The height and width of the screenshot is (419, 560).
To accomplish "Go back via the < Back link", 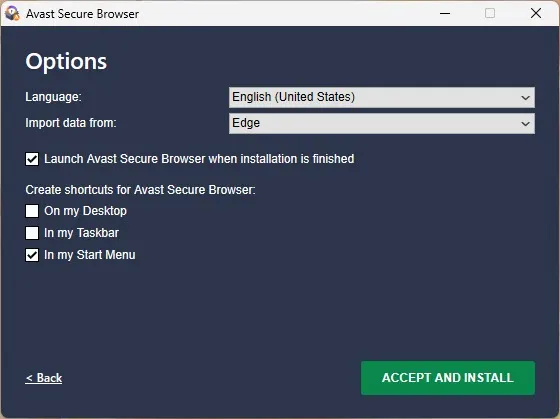I will (x=44, y=378).
